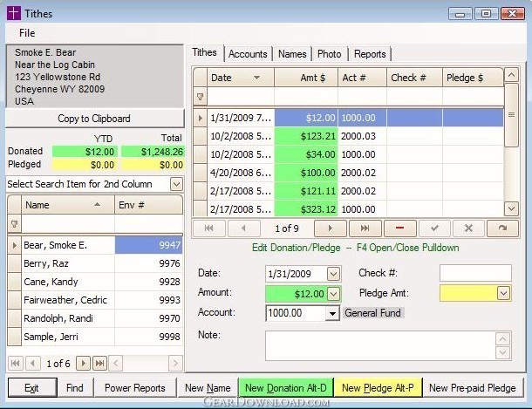532x409 pixels.
Task: Click the green New Donation Alt-D button
Action: 285,388
